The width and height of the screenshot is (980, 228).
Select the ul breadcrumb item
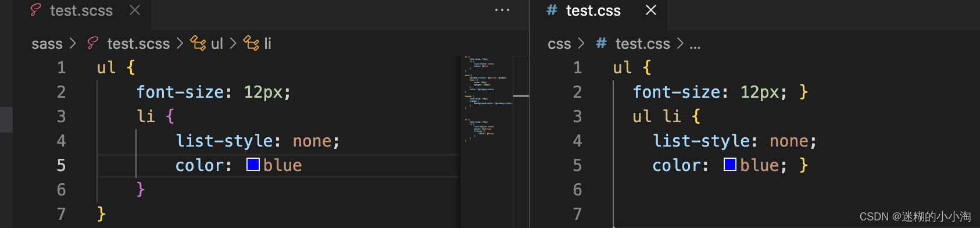pos(217,44)
